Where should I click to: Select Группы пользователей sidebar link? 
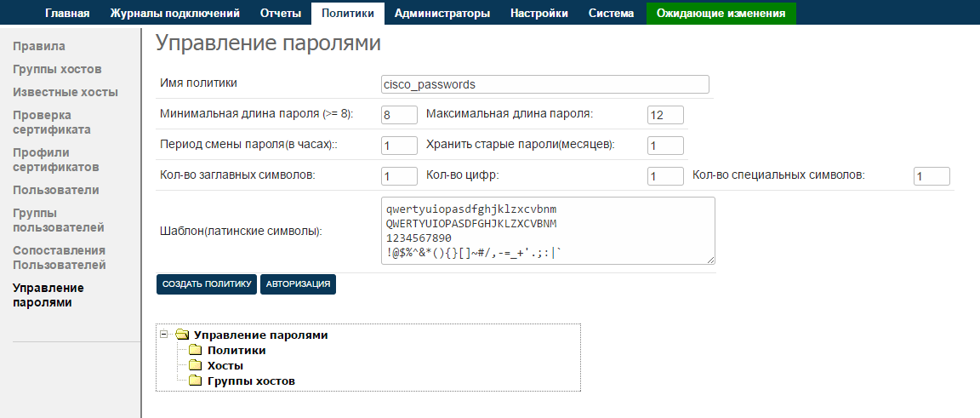(58, 220)
